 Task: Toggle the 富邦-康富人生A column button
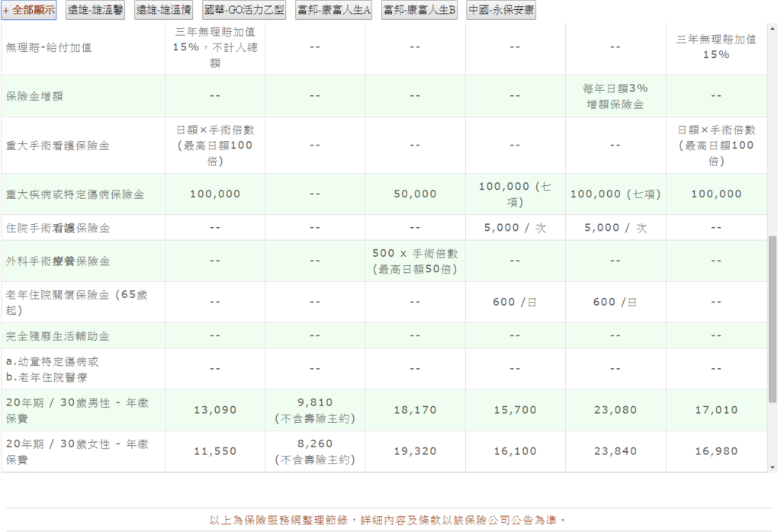click(334, 10)
